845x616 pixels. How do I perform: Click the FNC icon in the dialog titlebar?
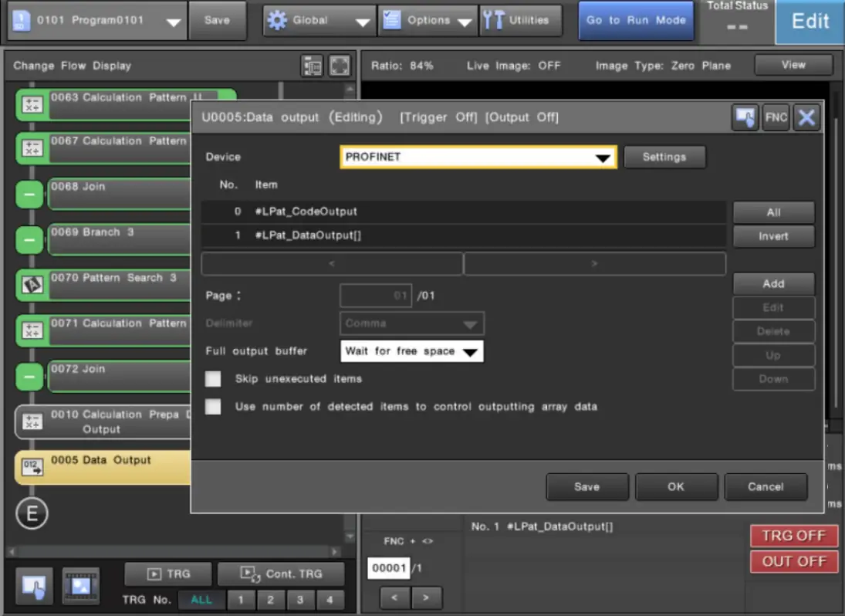(776, 117)
